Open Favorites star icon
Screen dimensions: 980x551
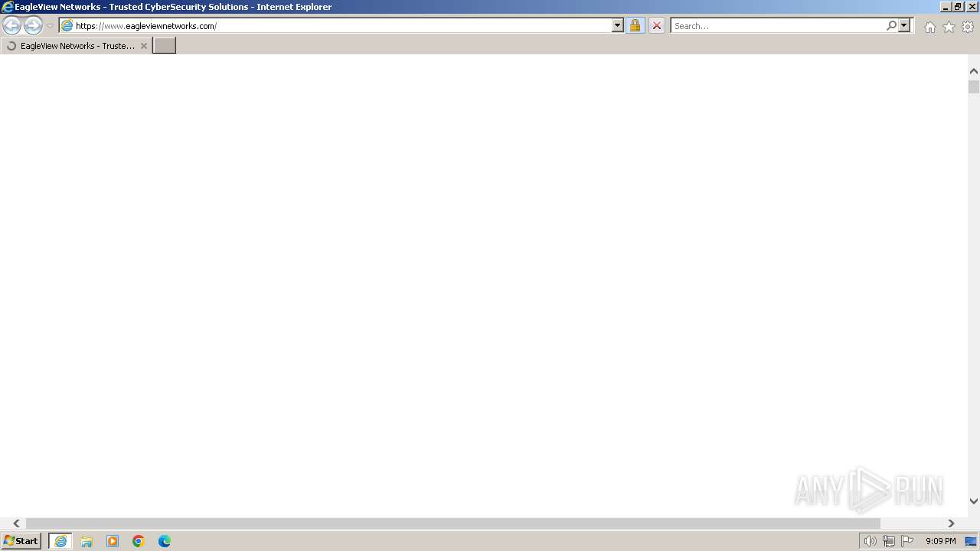(x=949, y=27)
